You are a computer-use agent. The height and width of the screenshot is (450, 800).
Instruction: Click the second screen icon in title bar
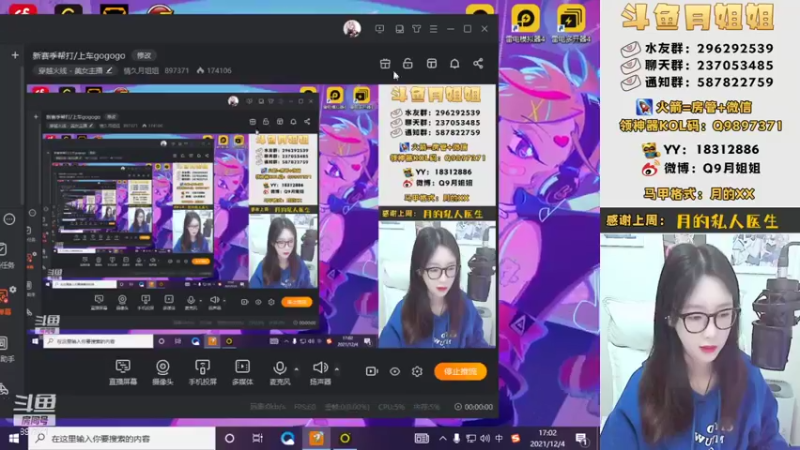[399, 29]
